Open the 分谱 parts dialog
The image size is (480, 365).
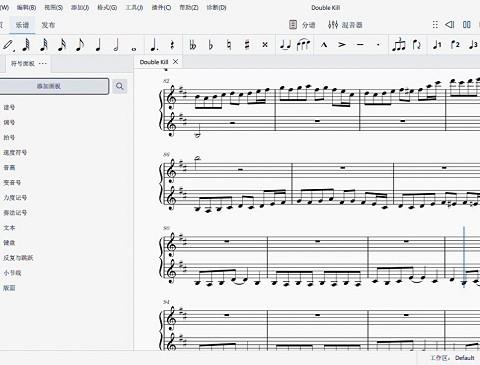(302, 25)
